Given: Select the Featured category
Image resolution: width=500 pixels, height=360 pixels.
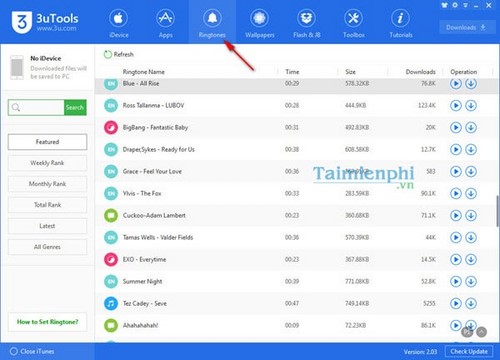Looking at the screenshot, I should (47, 142).
